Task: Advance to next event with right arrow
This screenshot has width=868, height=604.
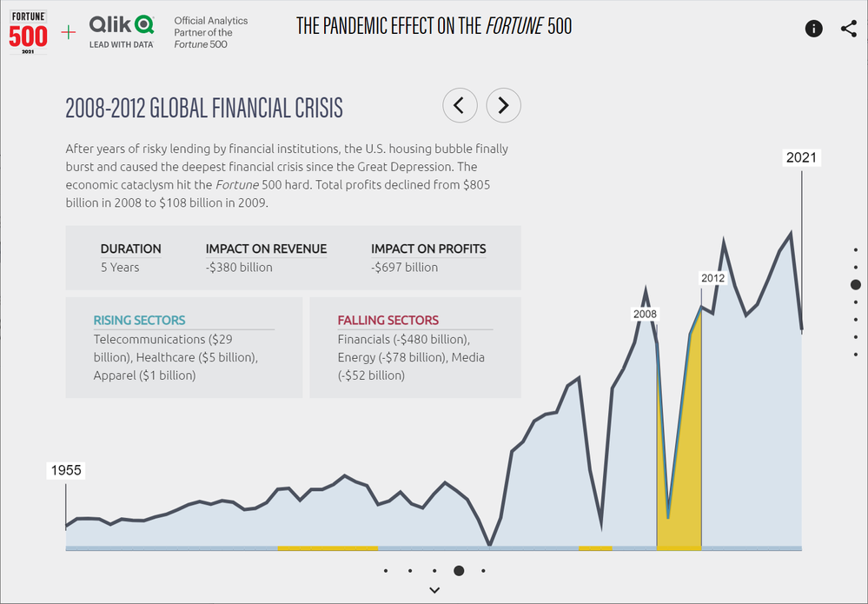Action: 503,106
